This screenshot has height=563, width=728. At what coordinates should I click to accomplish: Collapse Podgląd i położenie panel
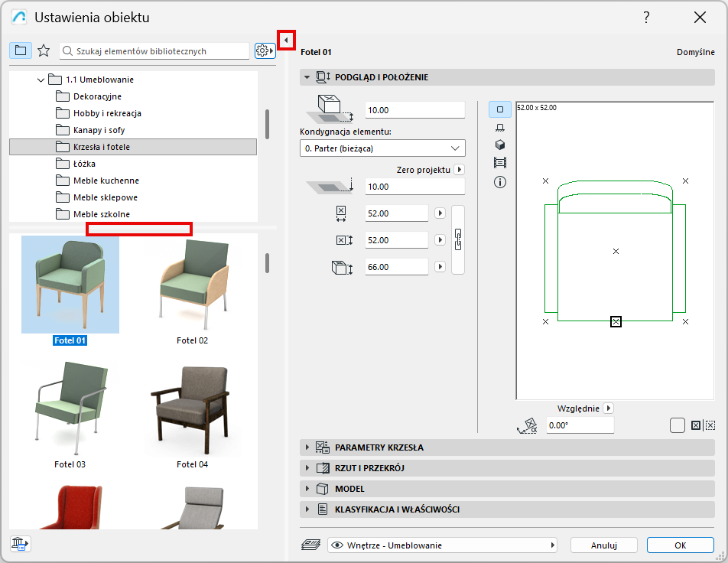coord(307,77)
